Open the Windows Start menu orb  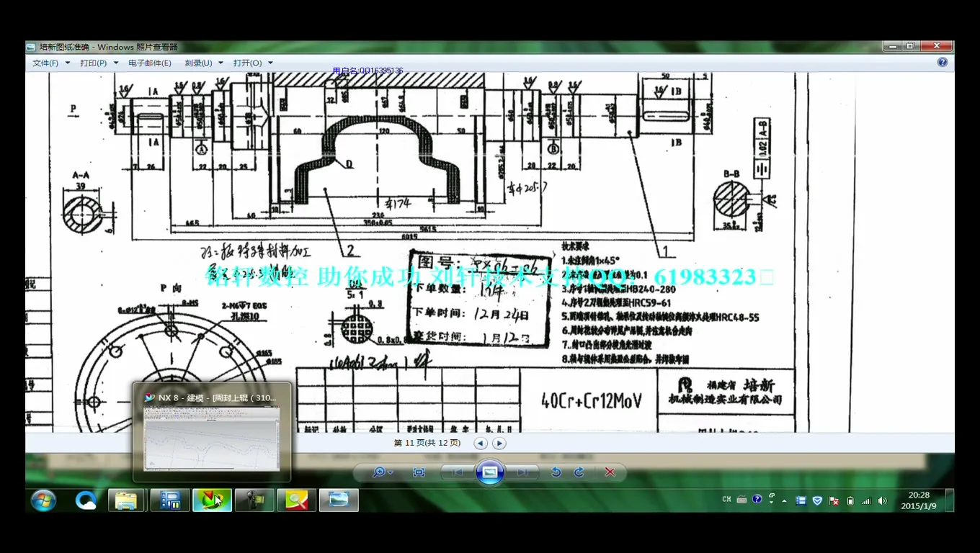click(44, 500)
